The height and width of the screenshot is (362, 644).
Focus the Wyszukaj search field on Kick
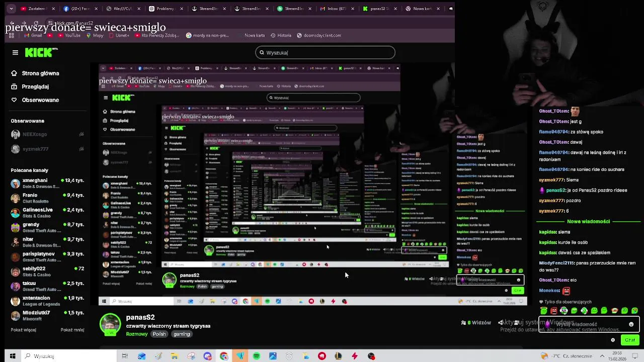pyautogui.click(x=325, y=52)
